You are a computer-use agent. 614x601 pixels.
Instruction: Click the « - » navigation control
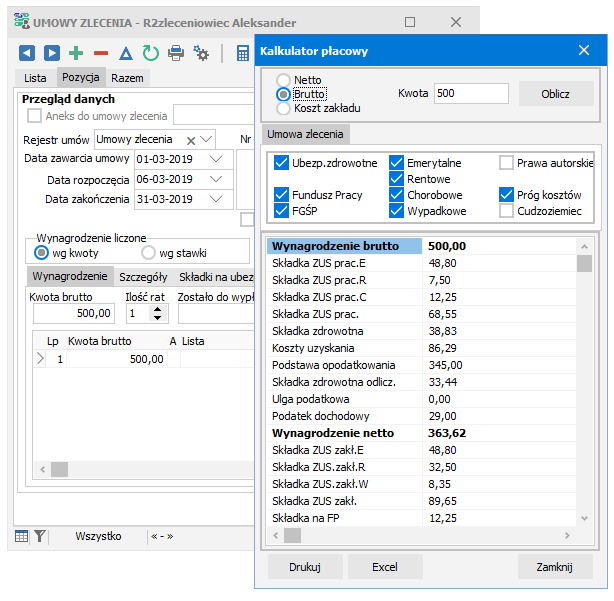tap(162, 536)
